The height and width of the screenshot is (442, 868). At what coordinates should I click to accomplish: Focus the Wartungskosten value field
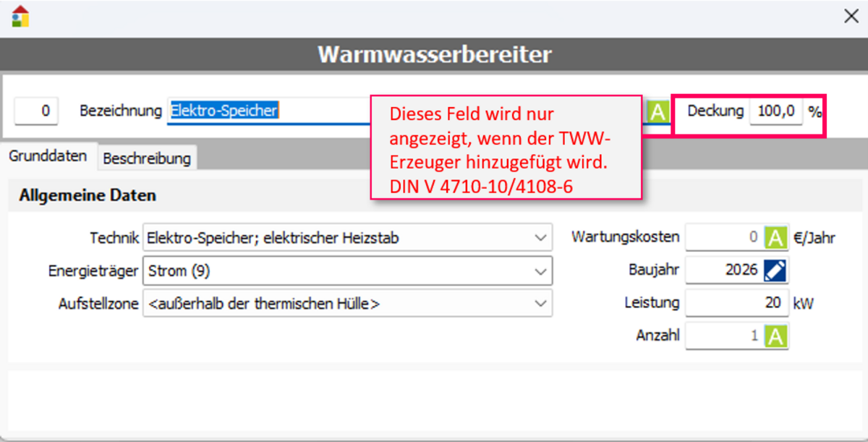pos(723,237)
